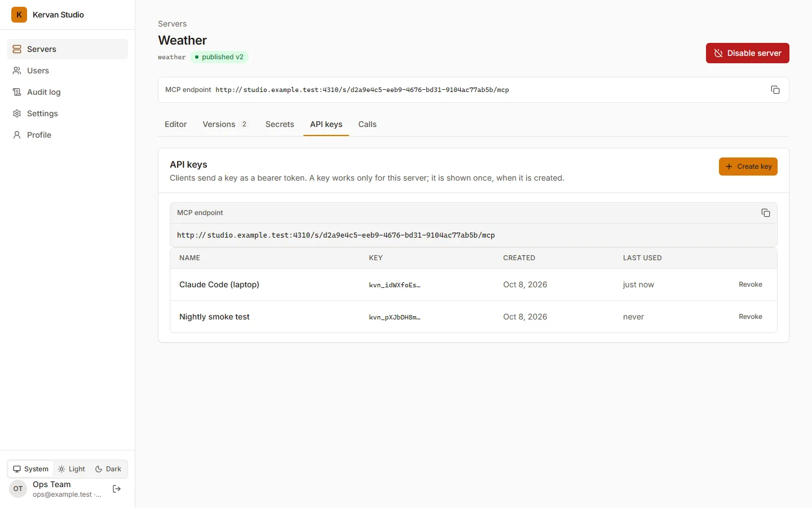Click the weather slug label
Image resolution: width=812 pixels, height=508 pixels.
pyautogui.click(x=171, y=57)
